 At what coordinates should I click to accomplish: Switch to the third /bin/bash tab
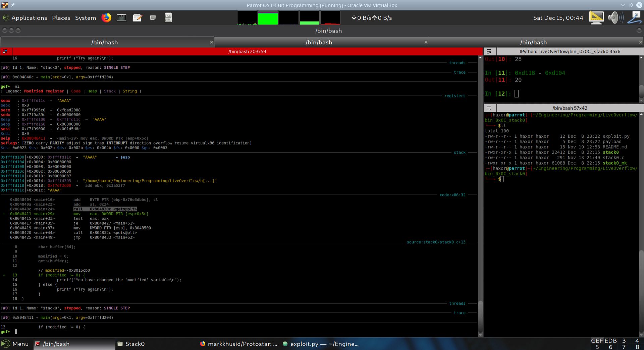[x=533, y=42]
